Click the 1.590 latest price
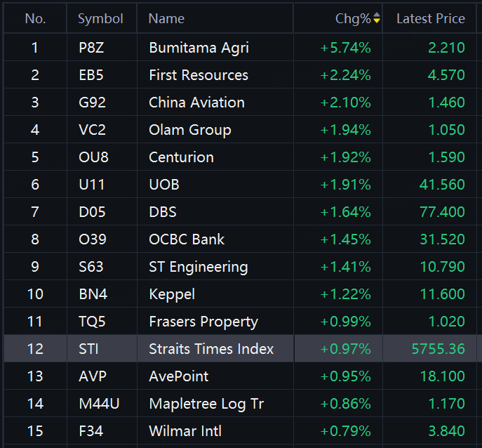The height and width of the screenshot is (448, 482). pyautogui.click(x=446, y=157)
